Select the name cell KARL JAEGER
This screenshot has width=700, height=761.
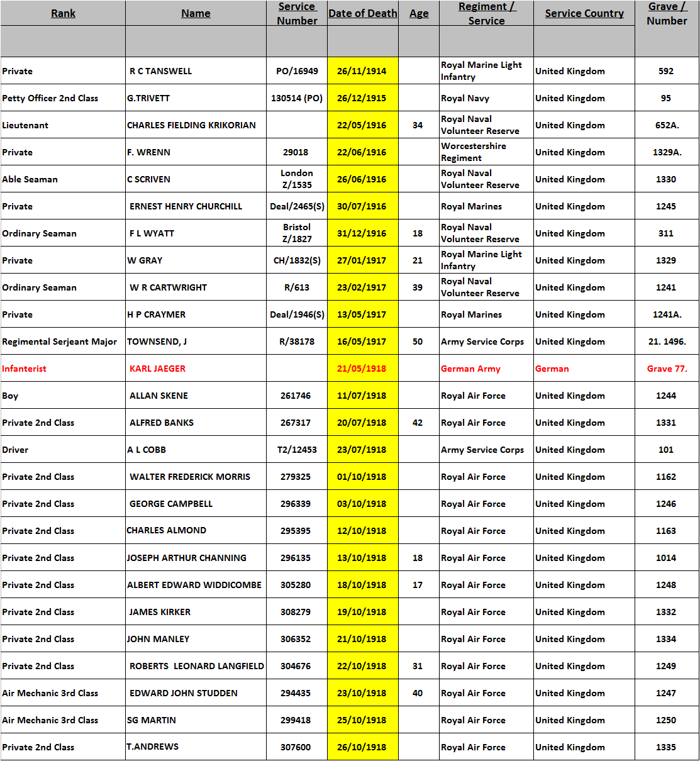(157, 369)
